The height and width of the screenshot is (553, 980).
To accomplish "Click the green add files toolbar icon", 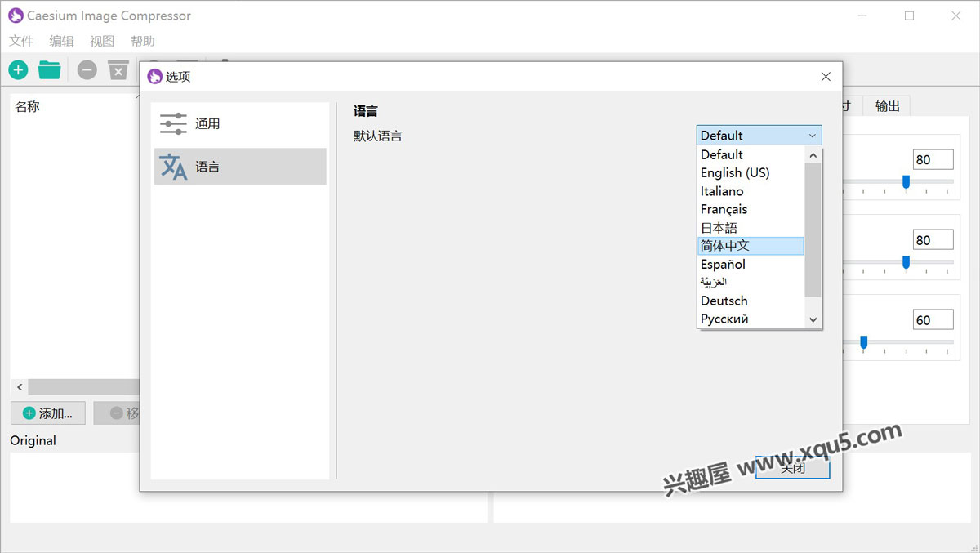I will (18, 70).
